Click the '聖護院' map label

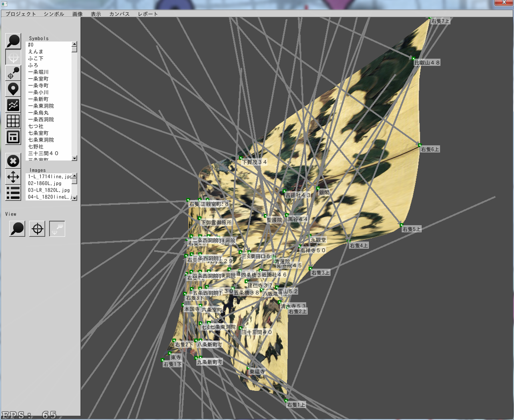[274, 220]
